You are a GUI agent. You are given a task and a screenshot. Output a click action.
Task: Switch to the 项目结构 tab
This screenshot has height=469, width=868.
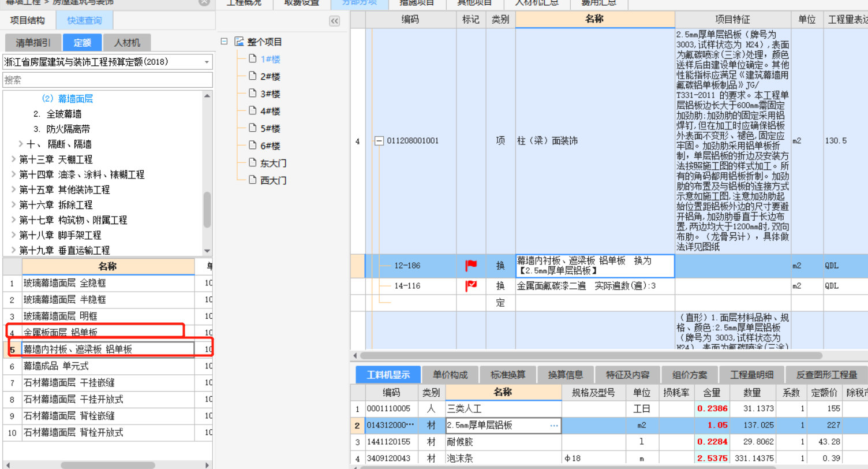click(28, 20)
